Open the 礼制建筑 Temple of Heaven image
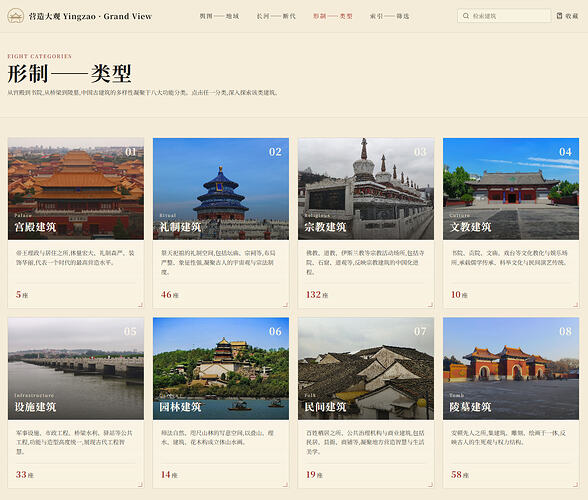This screenshot has width=588, height=500. click(221, 189)
